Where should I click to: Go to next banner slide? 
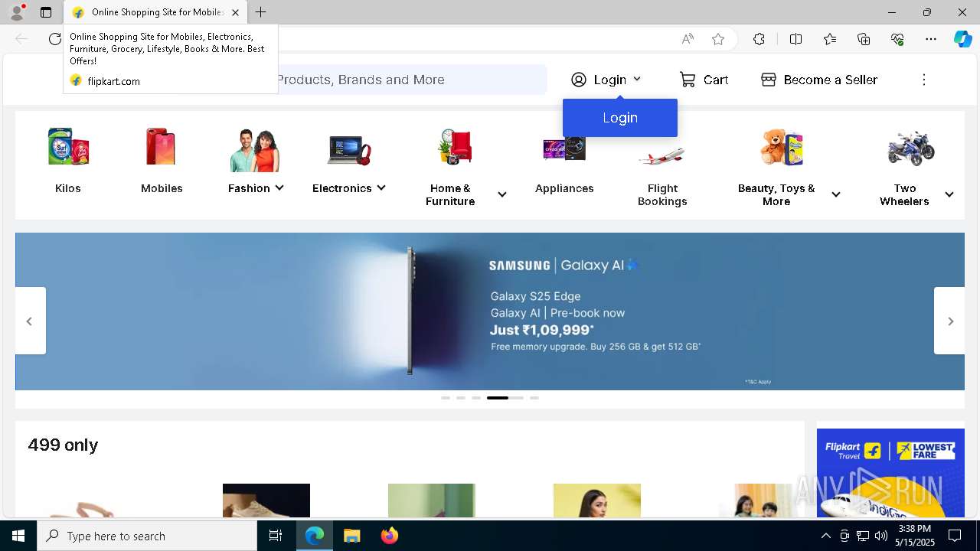point(950,321)
